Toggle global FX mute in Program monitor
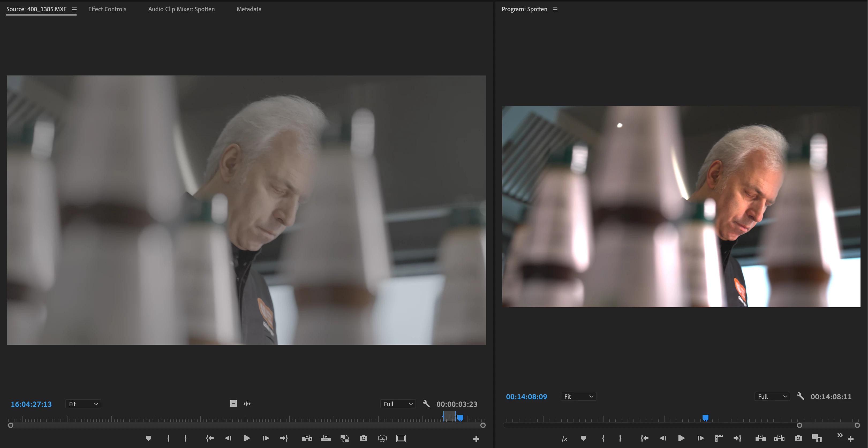Image resolution: width=868 pixels, height=448 pixels. pos(564,439)
